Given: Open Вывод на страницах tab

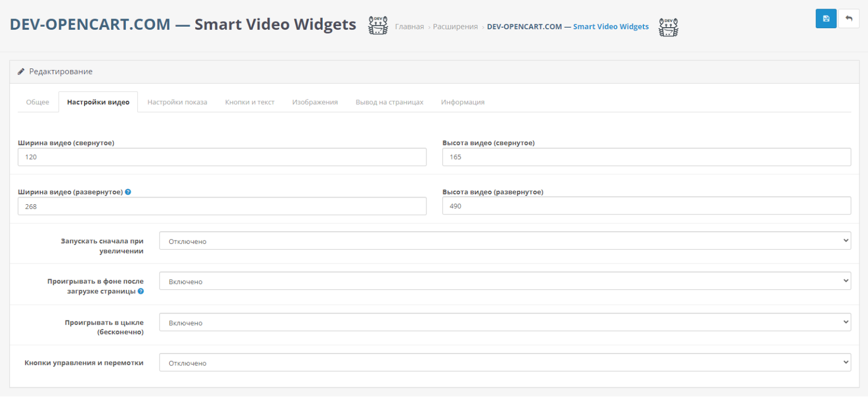Looking at the screenshot, I should coord(390,102).
